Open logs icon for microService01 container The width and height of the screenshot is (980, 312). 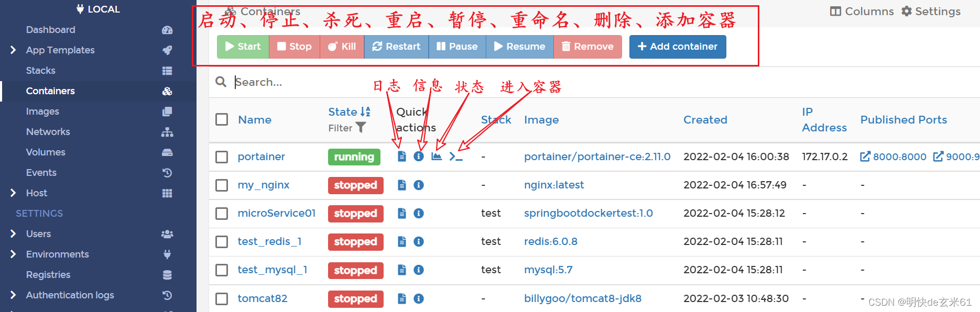[402, 213]
